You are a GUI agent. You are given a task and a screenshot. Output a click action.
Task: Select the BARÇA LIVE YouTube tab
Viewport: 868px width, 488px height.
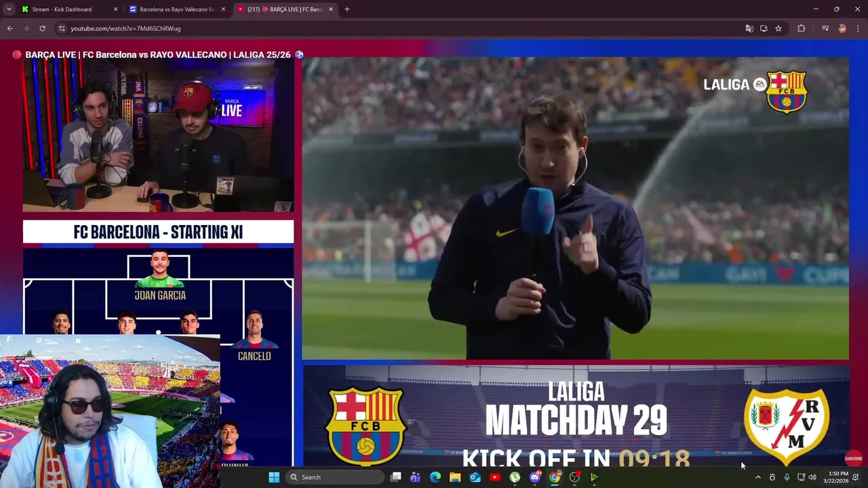285,9
